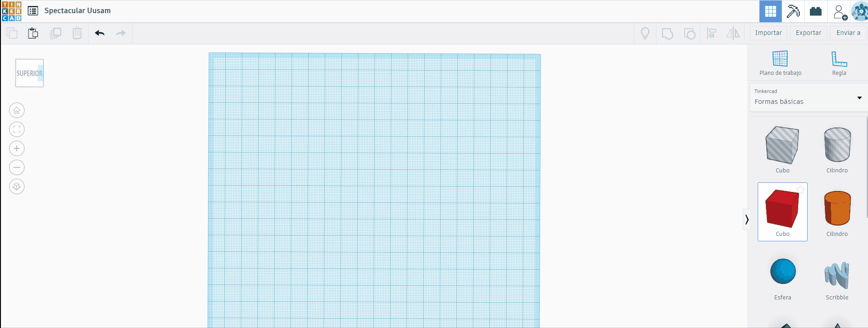Click the Enviar a button
Screen dimensions: 868x328
click(x=848, y=33)
